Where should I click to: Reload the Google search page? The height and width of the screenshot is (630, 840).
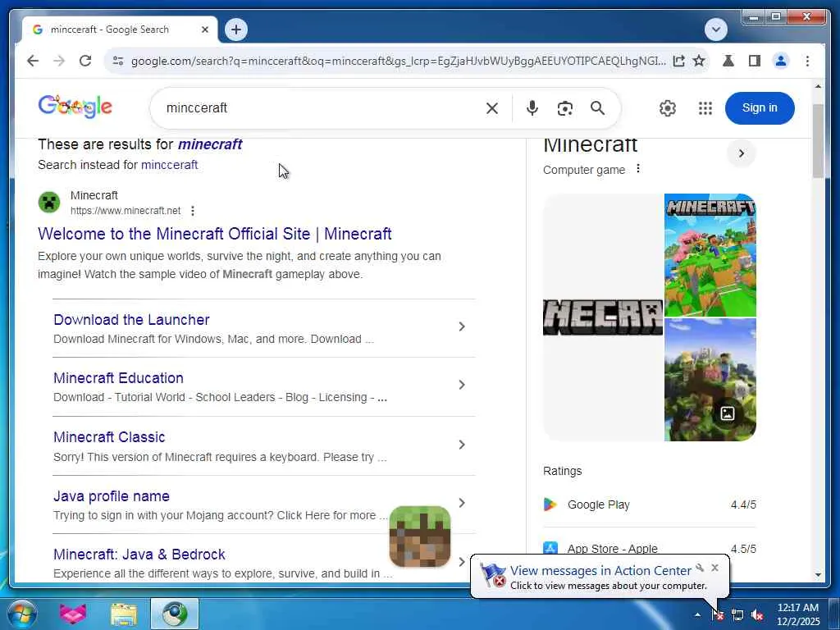click(x=85, y=61)
